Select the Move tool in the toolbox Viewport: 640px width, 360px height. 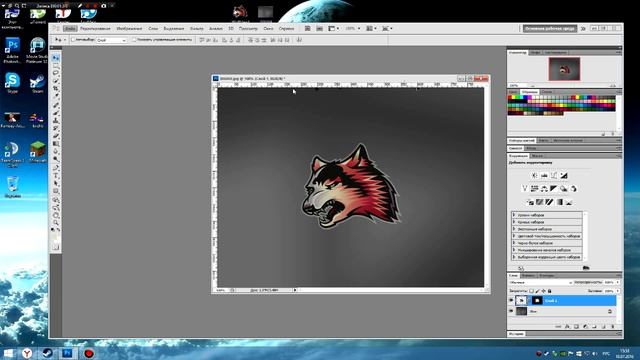[56, 58]
